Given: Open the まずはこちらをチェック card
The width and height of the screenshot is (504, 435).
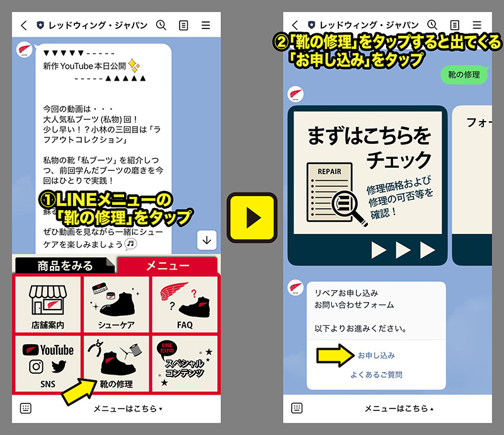Looking at the screenshot, I should 367,186.
